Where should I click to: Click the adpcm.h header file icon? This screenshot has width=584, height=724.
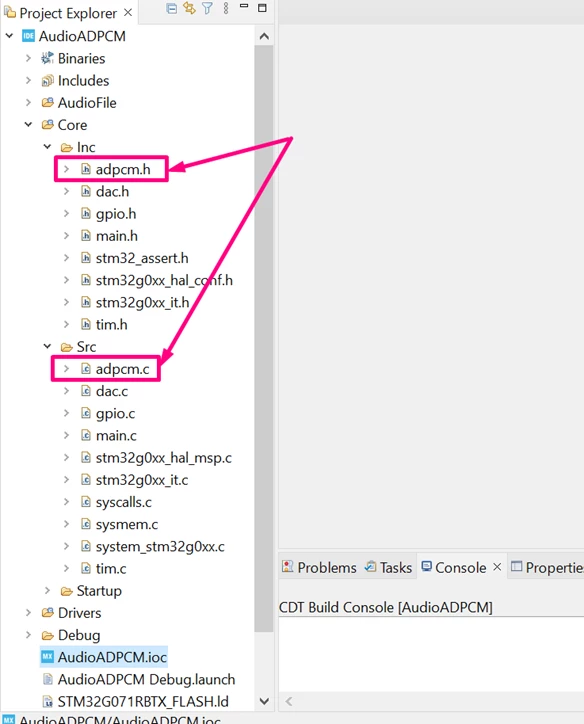(86, 169)
